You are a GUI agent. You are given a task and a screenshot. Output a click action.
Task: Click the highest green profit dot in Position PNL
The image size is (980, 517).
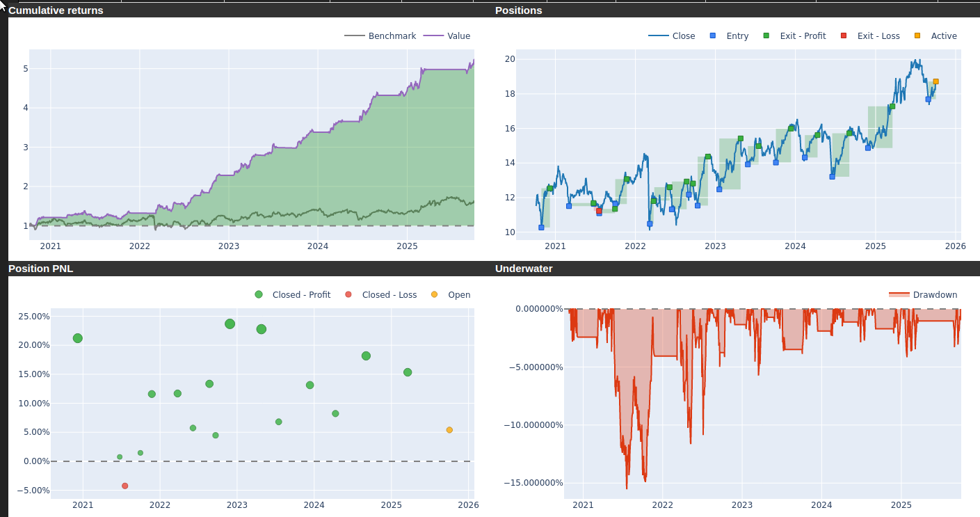coord(230,324)
